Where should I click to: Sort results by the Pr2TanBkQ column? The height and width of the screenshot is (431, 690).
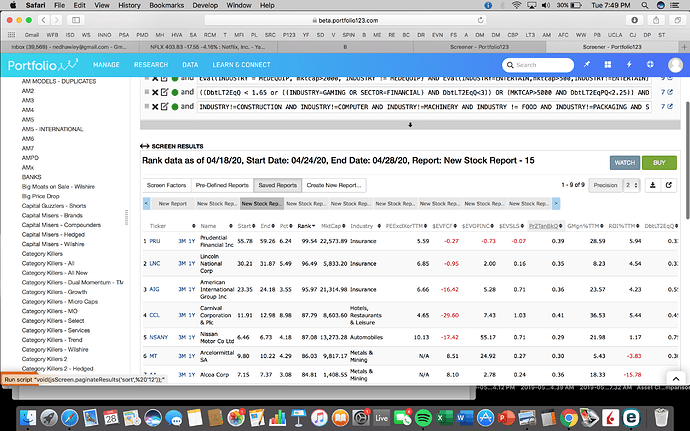click(546, 226)
